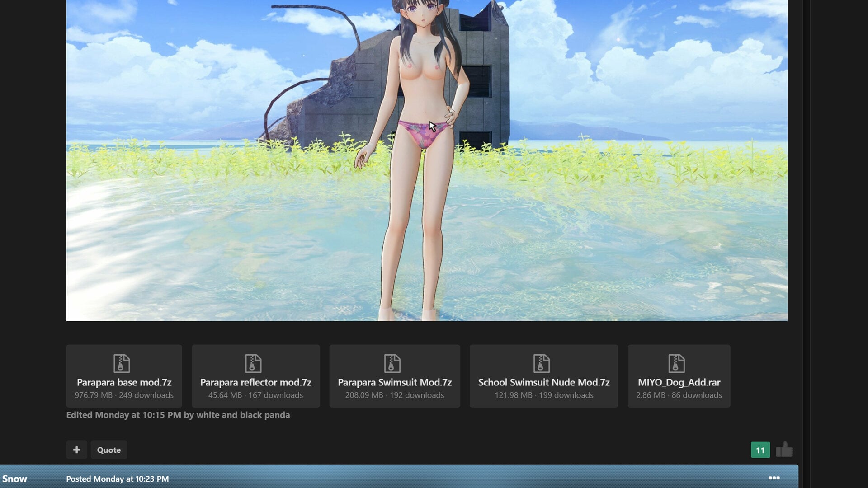This screenshot has height=488, width=868.
Task: Open the edit history text by white and black panda
Action: click(x=178, y=415)
